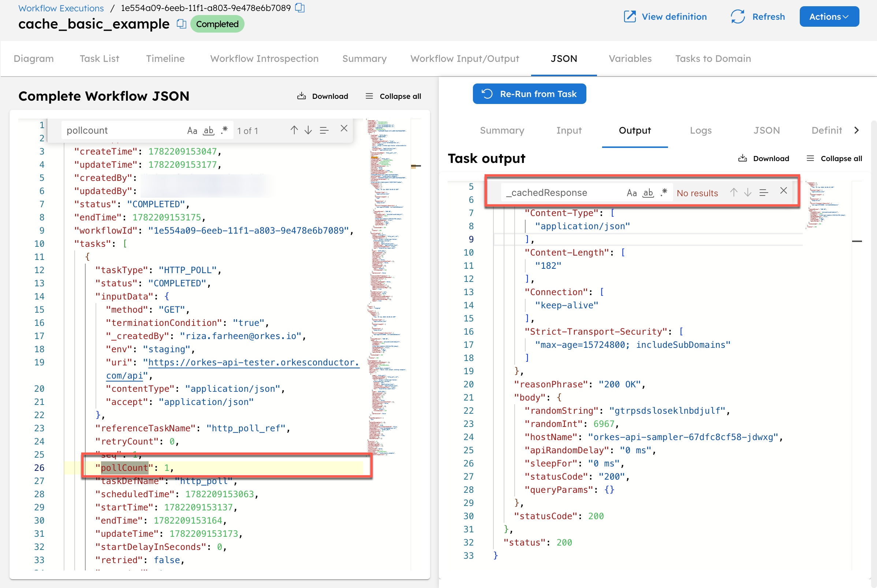The height and width of the screenshot is (588, 877).
Task: Toggle Match Whole Word in _cachedResponse search
Action: pos(648,193)
